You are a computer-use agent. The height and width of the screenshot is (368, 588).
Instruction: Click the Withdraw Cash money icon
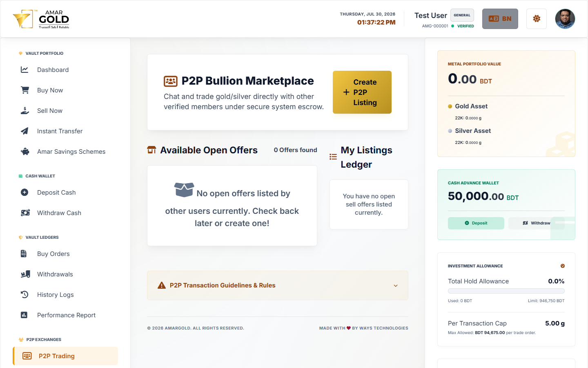click(x=25, y=213)
